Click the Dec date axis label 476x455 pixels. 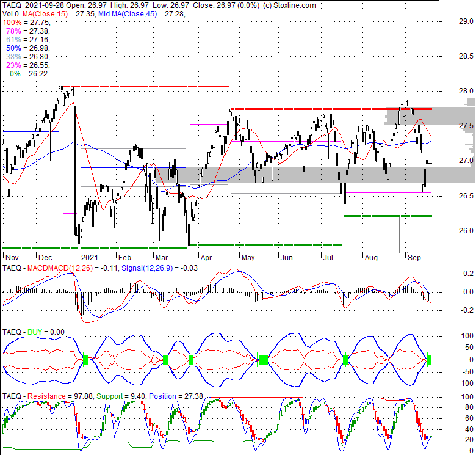(x=45, y=258)
